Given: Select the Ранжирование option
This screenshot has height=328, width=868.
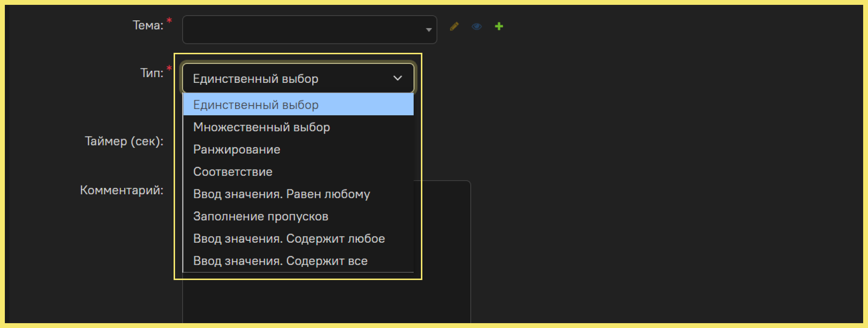Looking at the screenshot, I should [298, 149].
